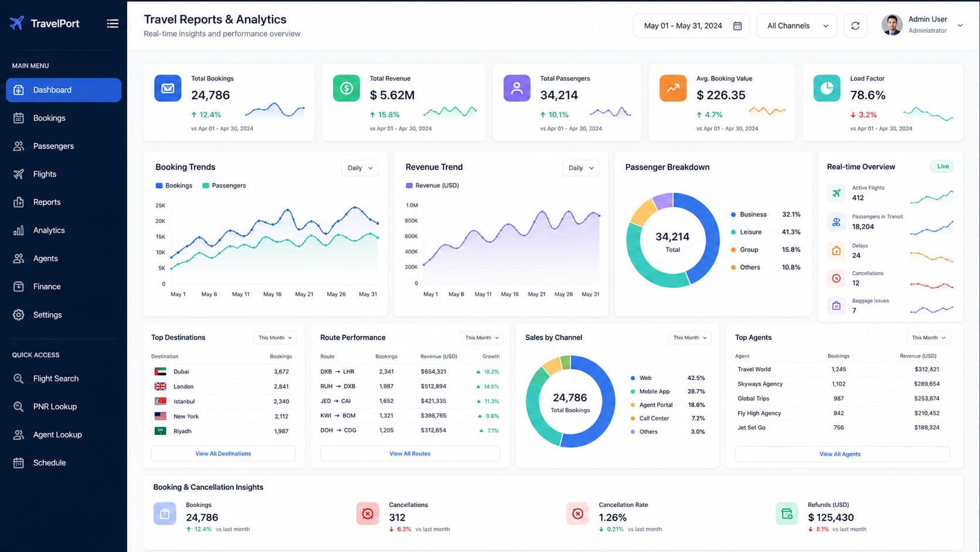Open This Month dropdown in Route Performance
980x552 pixels.
click(x=482, y=337)
